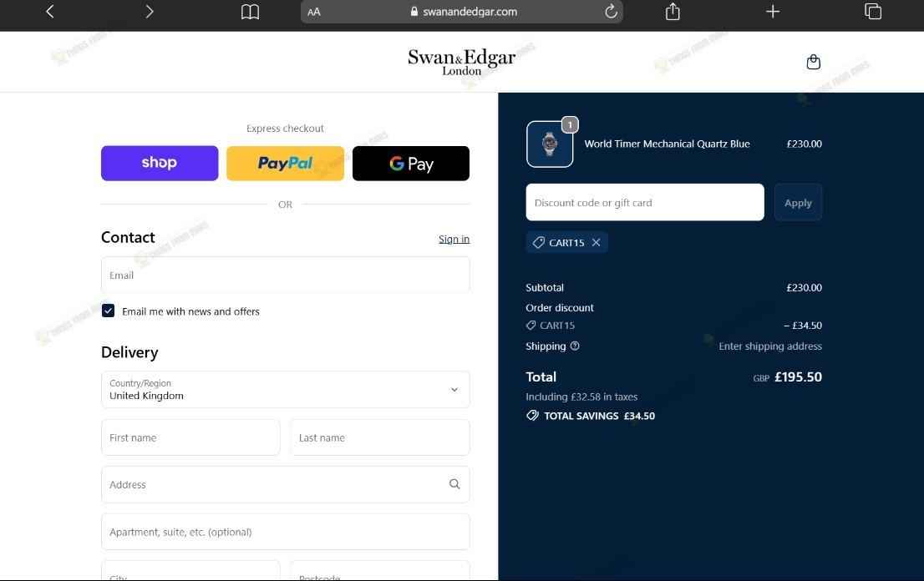
Task: Click the address search magnifier icon
Action: point(454,484)
